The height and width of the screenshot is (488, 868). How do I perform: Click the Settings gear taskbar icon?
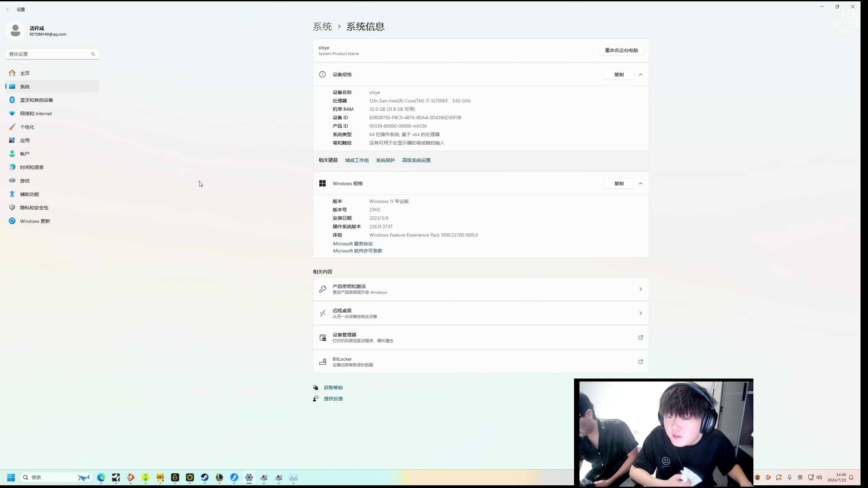(249, 477)
